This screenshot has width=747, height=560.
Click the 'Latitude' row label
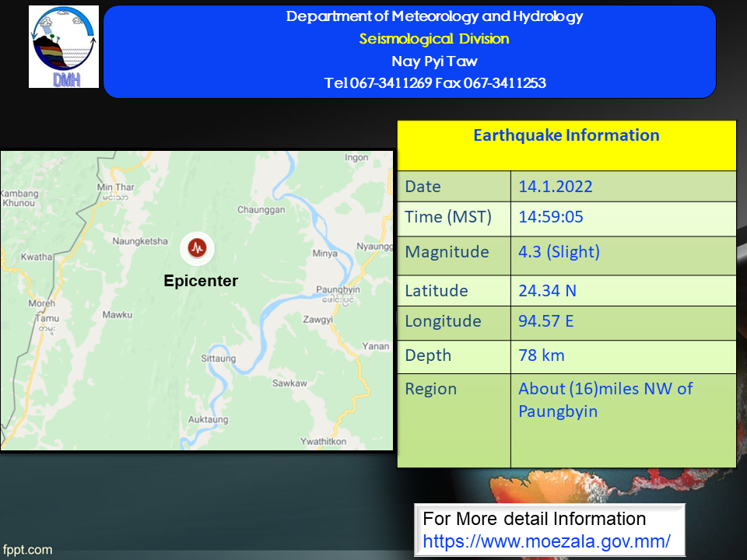(x=437, y=290)
